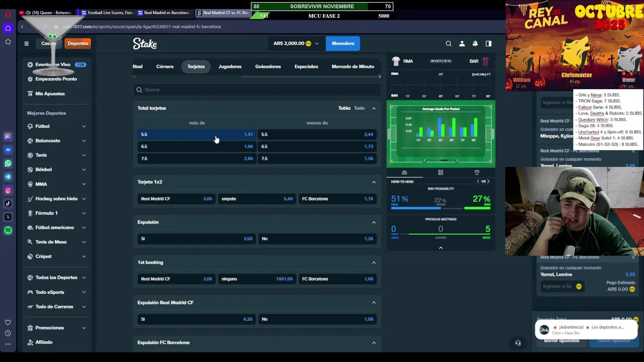Expand Baloncesto in sports sidebar
This screenshot has height=362, width=644.
click(x=84, y=141)
